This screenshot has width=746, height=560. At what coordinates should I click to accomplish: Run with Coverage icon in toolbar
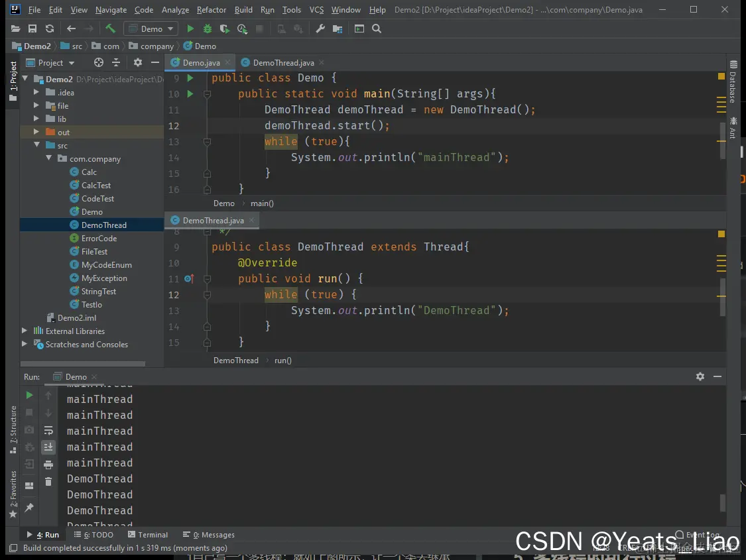pos(225,29)
